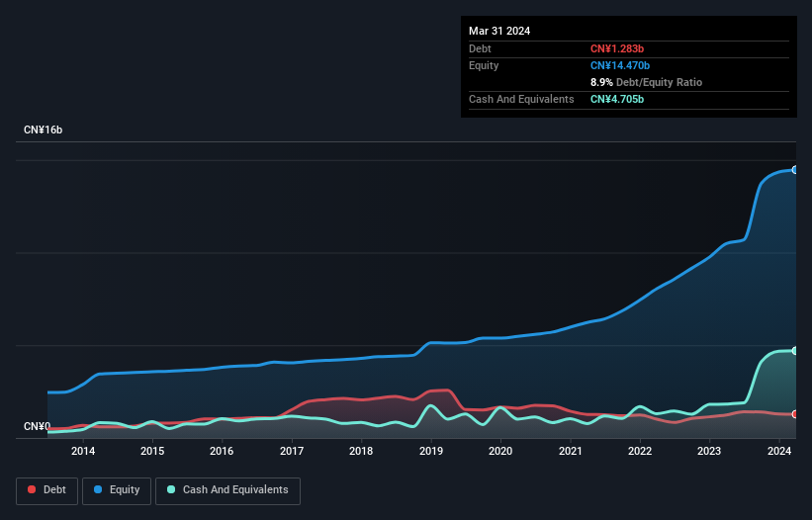Click the teal Cash And Equivalents legend dot
812x520 pixels.
click(171, 489)
